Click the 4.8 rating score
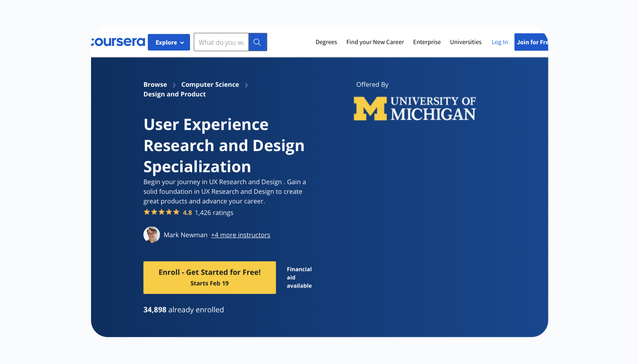Screen dimensions: 639x364 pyautogui.click(x=188, y=212)
